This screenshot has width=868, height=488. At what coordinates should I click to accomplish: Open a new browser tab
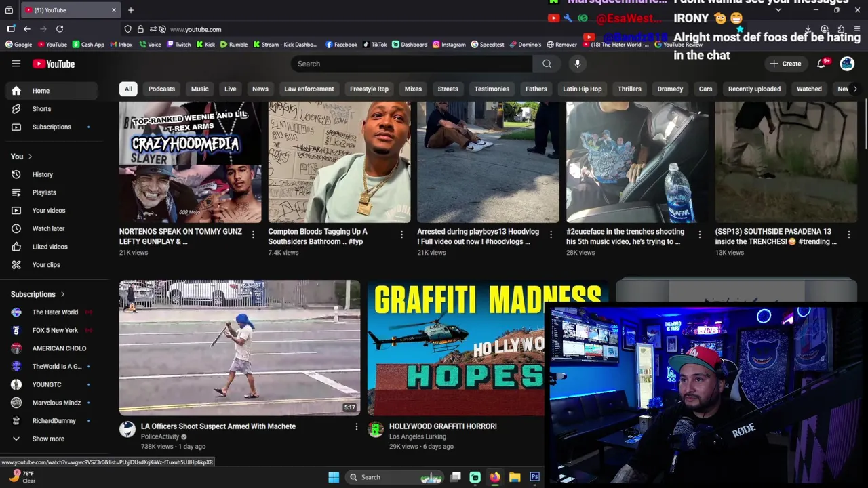[131, 10]
